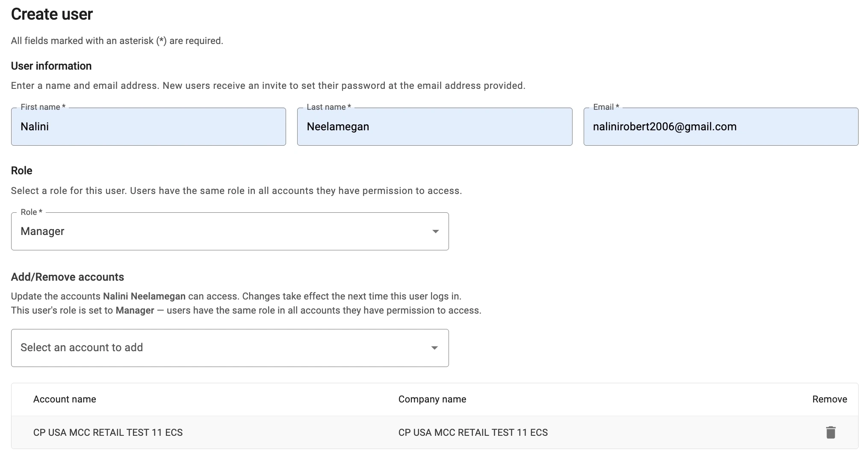Select the company name cell in table row
This screenshot has width=868, height=458.
click(x=473, y=432)
